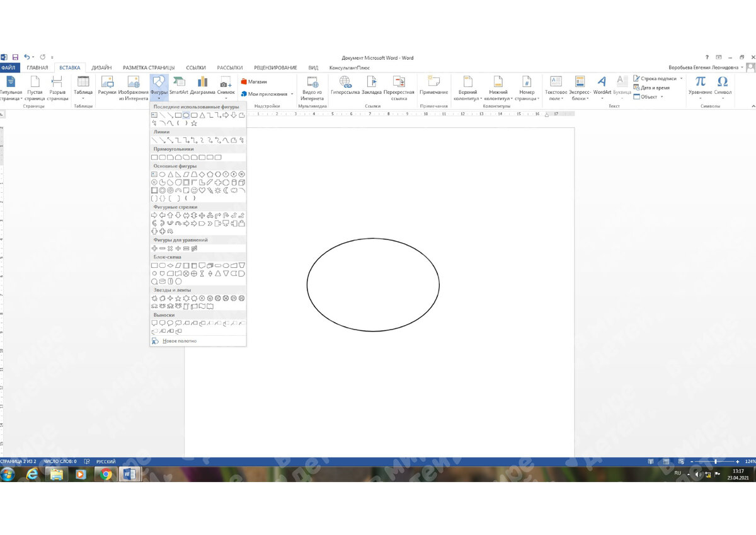
Task: Pick the rectangular callout under Выноски
Action: [154, 323]
